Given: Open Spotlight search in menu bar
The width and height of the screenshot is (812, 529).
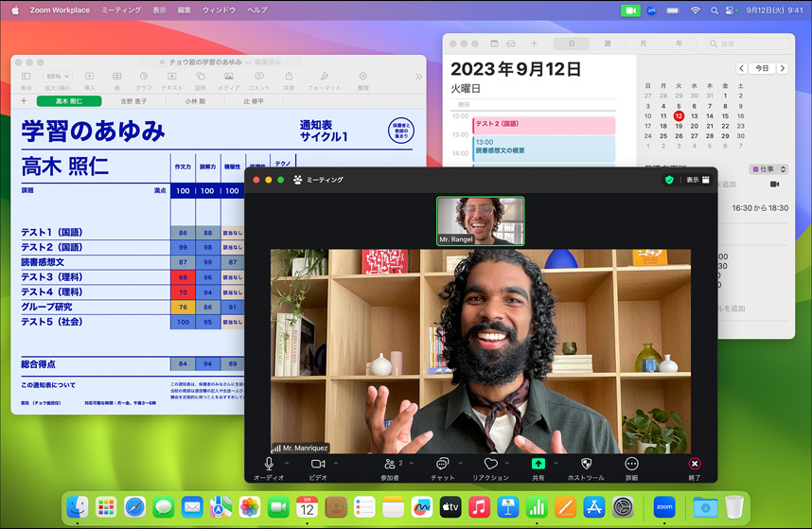Looking at the screenshot, I should [x=715, y=10].
